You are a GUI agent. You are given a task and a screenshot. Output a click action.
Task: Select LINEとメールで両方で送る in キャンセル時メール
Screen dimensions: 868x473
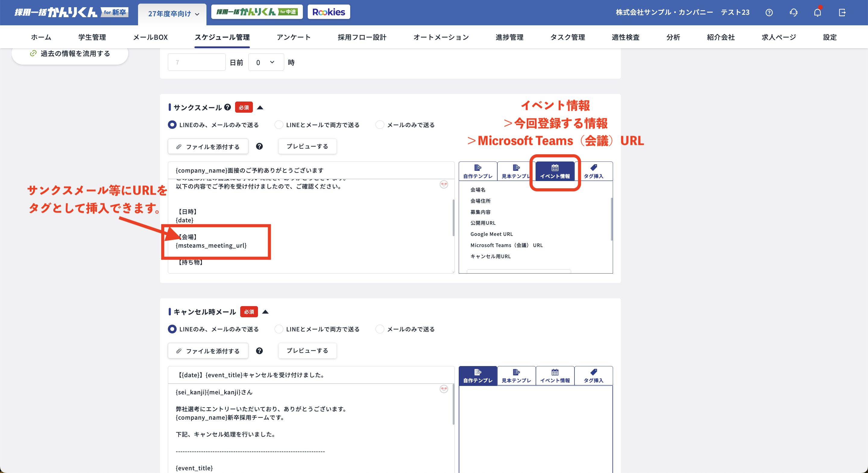279,329
